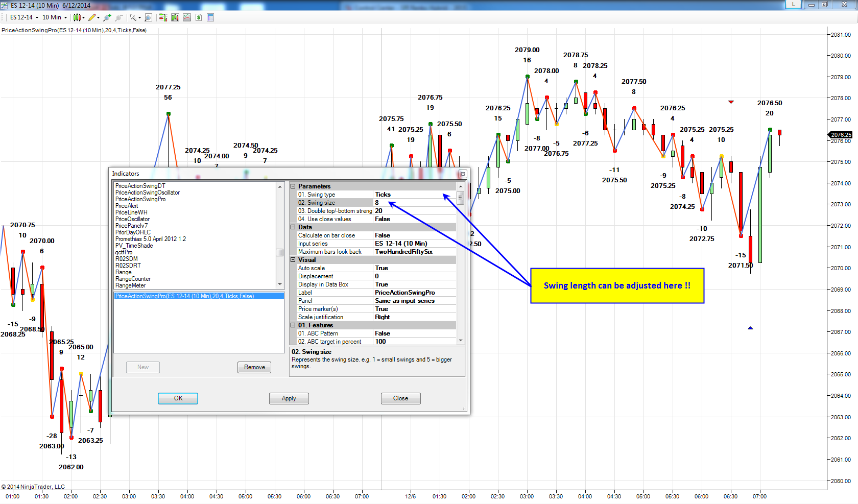858x504 pixels.
Task: Collapse the 01. Features section
Action: pos(293,325)
